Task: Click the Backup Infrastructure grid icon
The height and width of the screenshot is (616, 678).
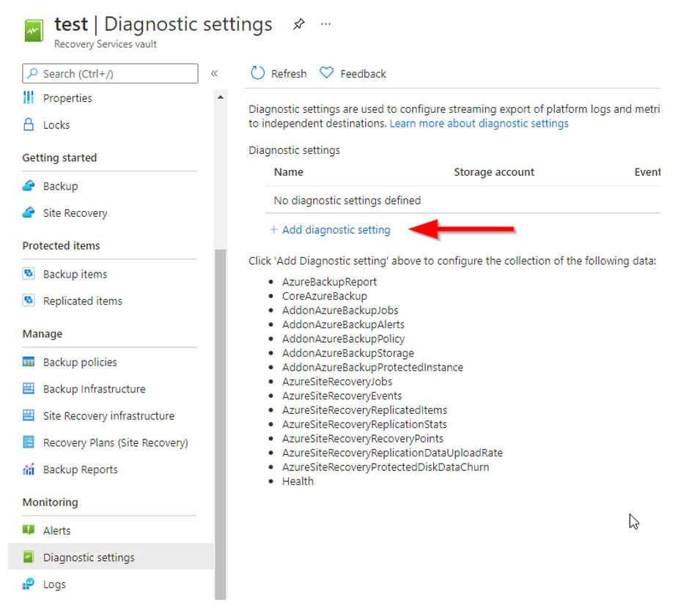Action: (x=29, y=388)
